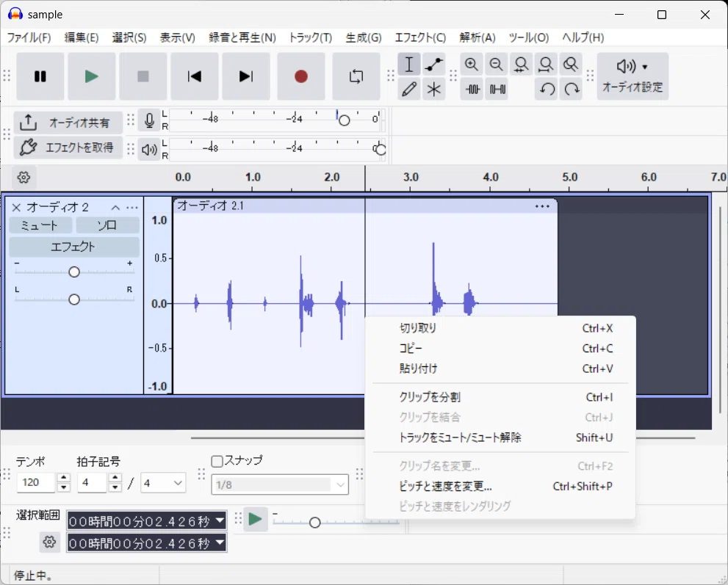Increase time signature numerator stepper

(x=115, y=478)
